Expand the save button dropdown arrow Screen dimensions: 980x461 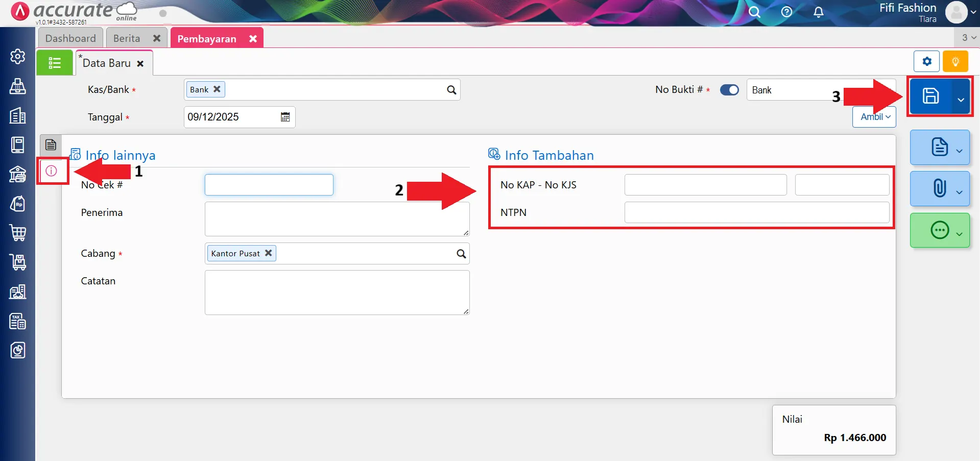pyautogui.click(x=961, y=100)
